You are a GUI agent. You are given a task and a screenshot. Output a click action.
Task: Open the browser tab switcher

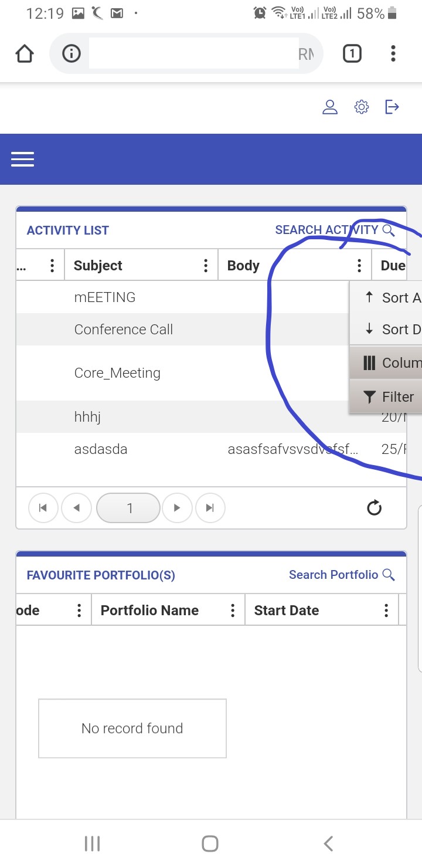pyautogui.click(x=352, y=54)
